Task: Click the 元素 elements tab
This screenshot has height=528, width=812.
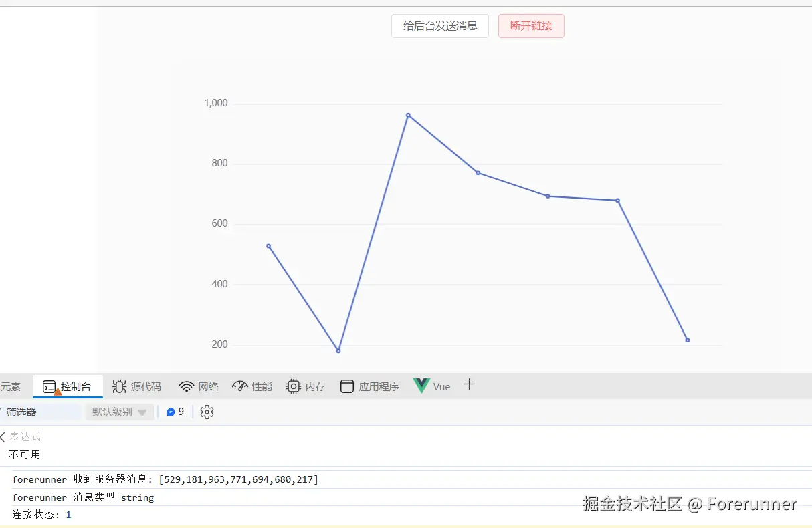Action: pyautogui.click(x=10, y=386)
